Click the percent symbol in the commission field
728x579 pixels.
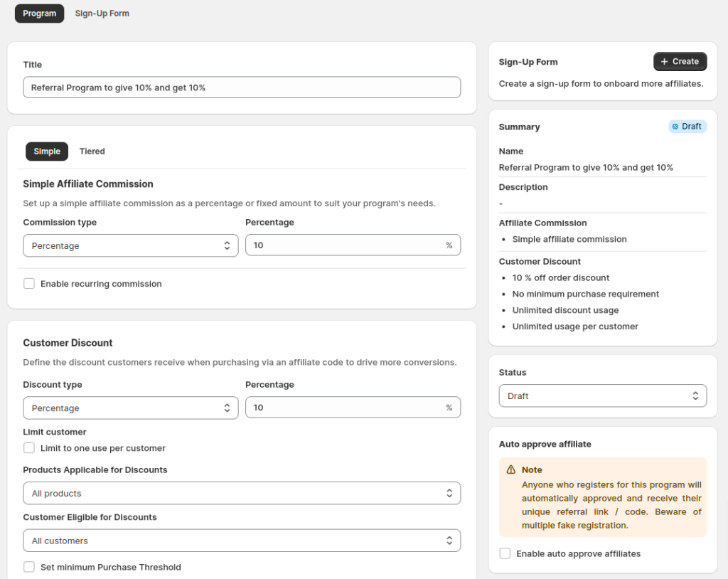click(x=449, y=245)
